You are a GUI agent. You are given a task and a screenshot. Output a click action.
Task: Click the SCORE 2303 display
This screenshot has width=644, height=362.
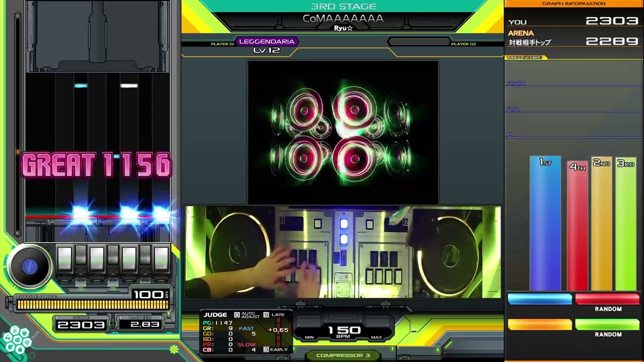pyautogui.click(x=81, y=325)
